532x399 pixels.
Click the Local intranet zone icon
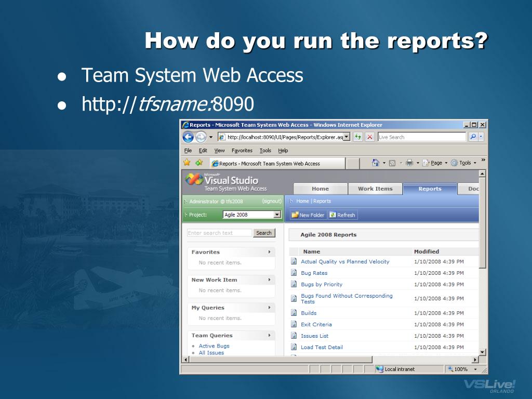[x=380, y=369]
